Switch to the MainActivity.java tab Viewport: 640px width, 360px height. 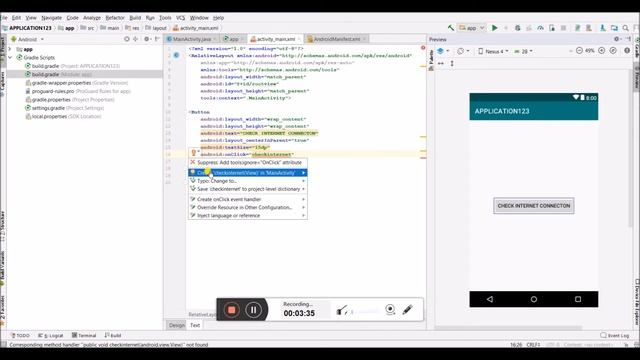(x=192, y=39)
